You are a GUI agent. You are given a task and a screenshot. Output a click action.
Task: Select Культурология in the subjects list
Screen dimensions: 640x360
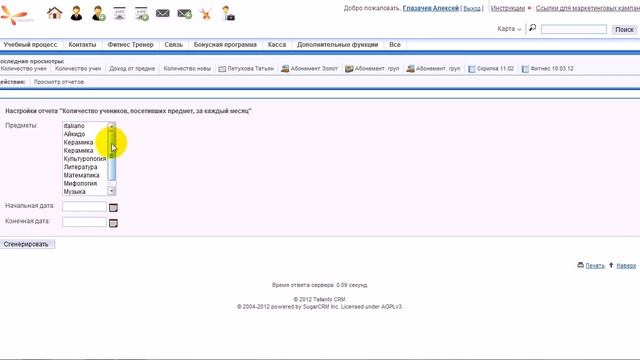85,159
